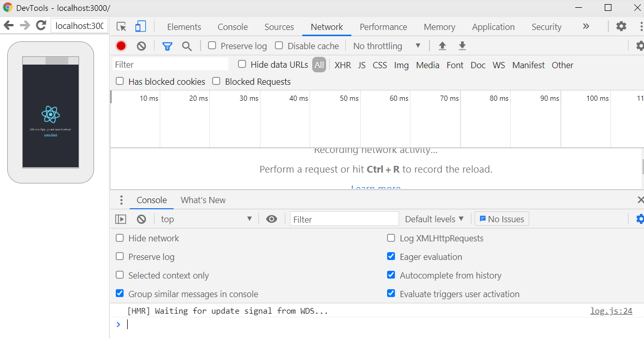The width and height of the screenshot is (644, 339).
Task: Open the log.js:24 source link
Action: click(x=611, y=311)
